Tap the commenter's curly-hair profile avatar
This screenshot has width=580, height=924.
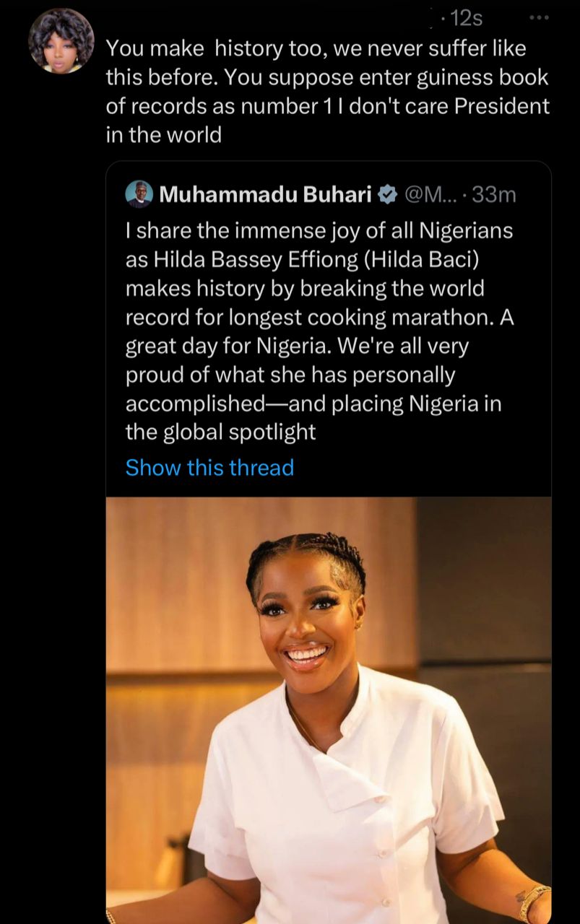(61, 41)
